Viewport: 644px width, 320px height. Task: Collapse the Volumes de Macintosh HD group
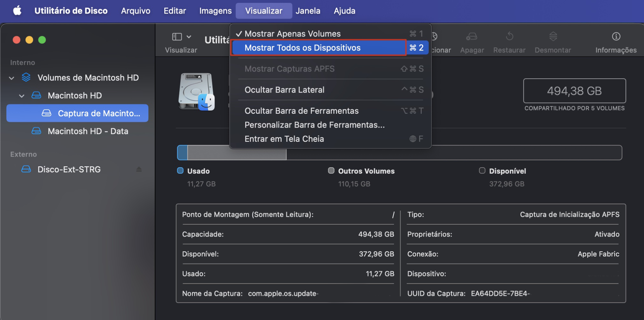click(x=12, y=78)
